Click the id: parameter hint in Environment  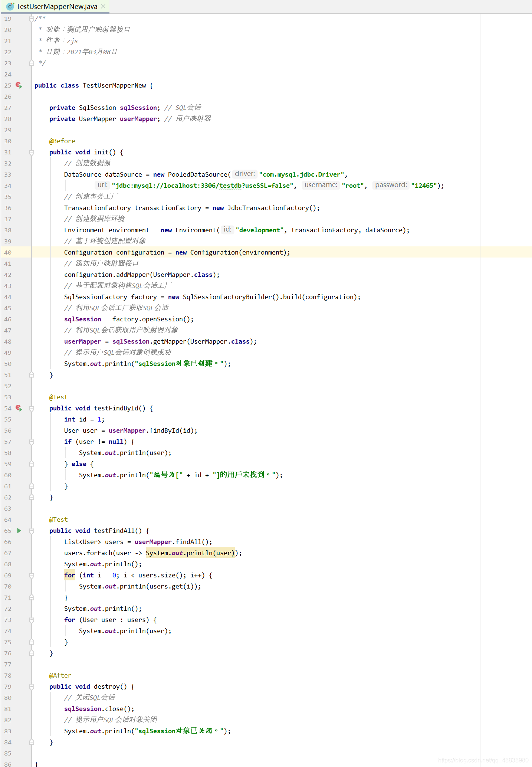[227, 229]
